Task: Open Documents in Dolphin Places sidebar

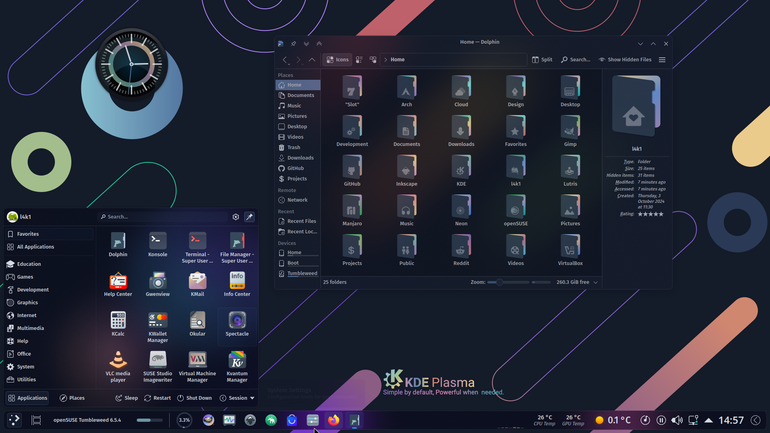Action: [x=298, y=95]
